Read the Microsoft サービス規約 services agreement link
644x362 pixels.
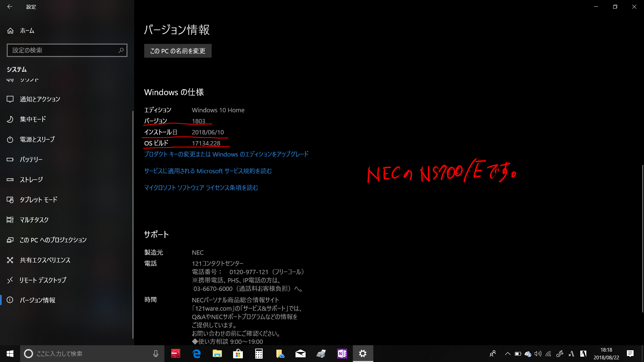coord(208,171)
